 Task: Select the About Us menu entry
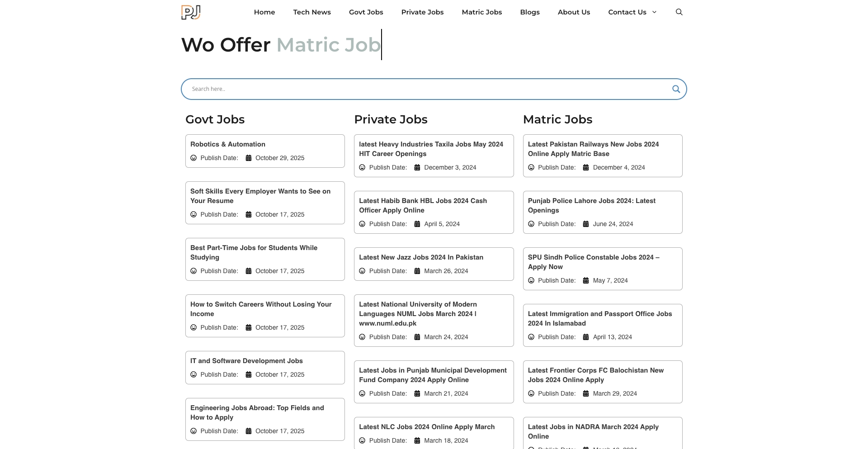coord(573,12)
